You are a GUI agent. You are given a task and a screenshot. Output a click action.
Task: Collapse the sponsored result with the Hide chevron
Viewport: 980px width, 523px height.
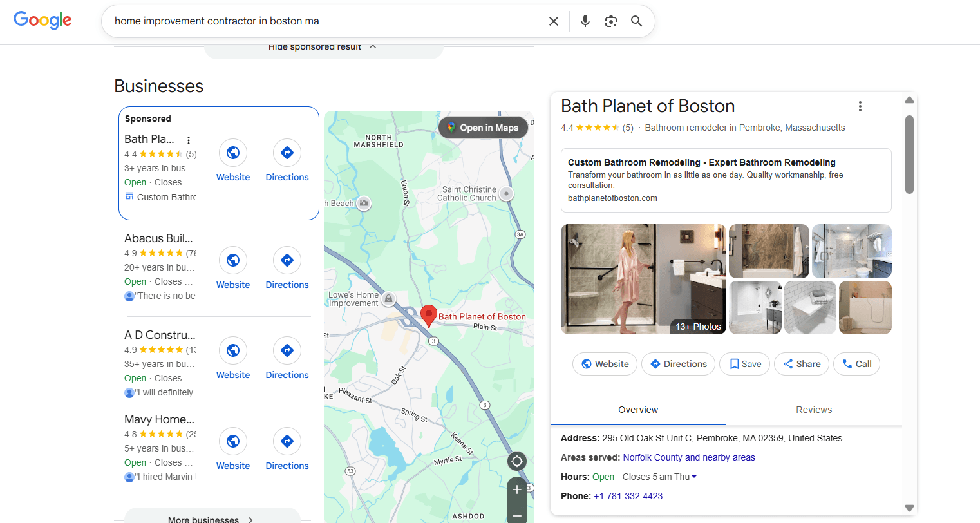(372, 46)
